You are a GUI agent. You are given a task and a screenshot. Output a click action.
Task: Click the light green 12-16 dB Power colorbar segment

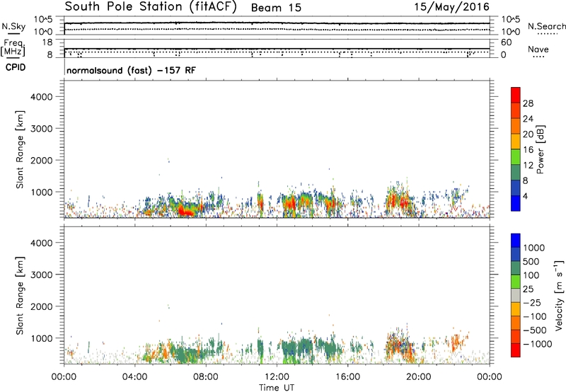pyautogui.click(x=516, y=157)
